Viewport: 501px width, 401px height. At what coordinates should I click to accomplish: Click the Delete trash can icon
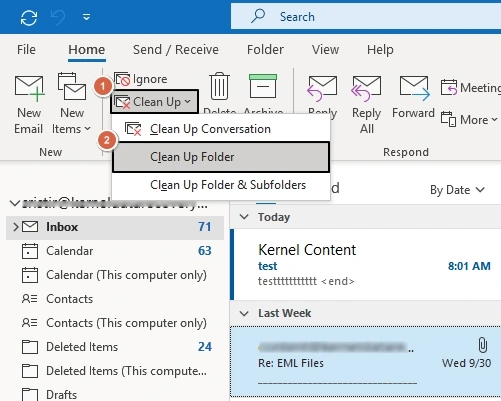219,86
